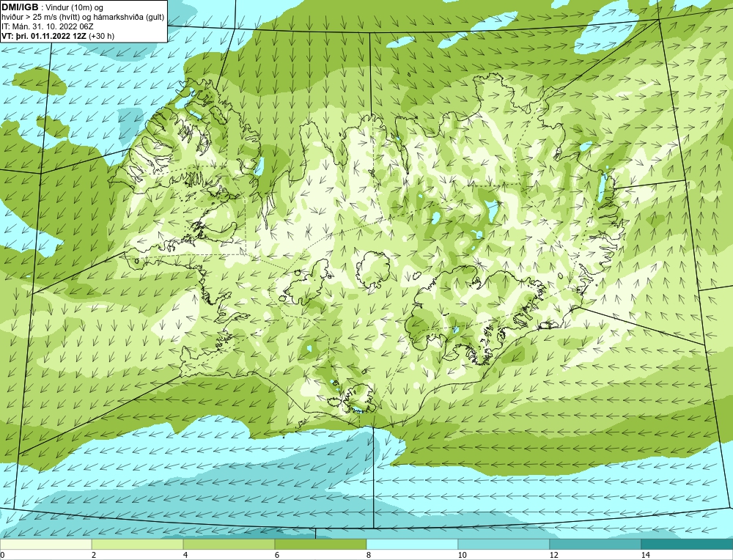
Task: Click the 'VT: þri. 01.11.2022 12Z' valid-time line
Action: click(x=58, y=35)
